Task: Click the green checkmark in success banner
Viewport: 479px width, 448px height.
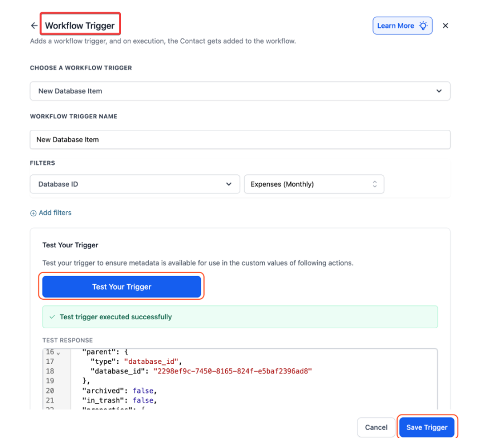Action: [52, 317]
